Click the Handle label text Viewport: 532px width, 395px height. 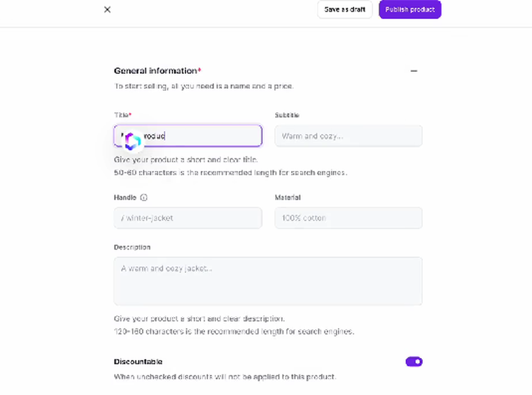[125, 197]
